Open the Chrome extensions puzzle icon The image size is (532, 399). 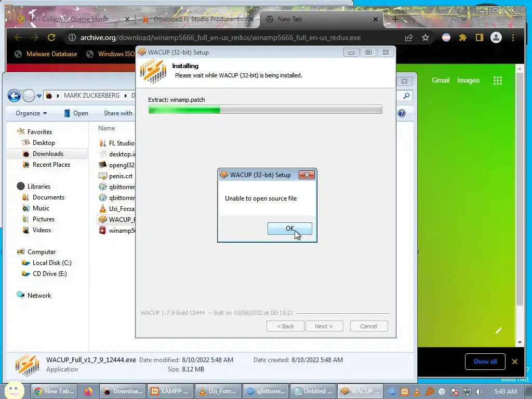[x=463, y=37]
